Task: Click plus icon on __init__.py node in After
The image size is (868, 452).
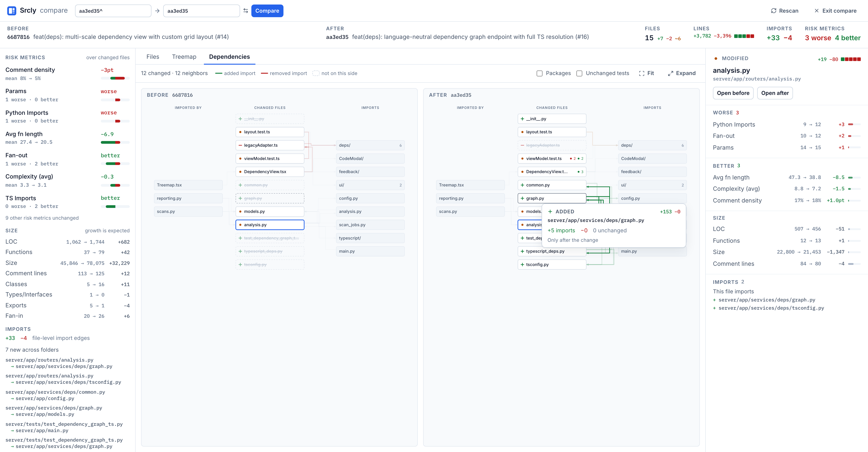Action: point(522,119)
